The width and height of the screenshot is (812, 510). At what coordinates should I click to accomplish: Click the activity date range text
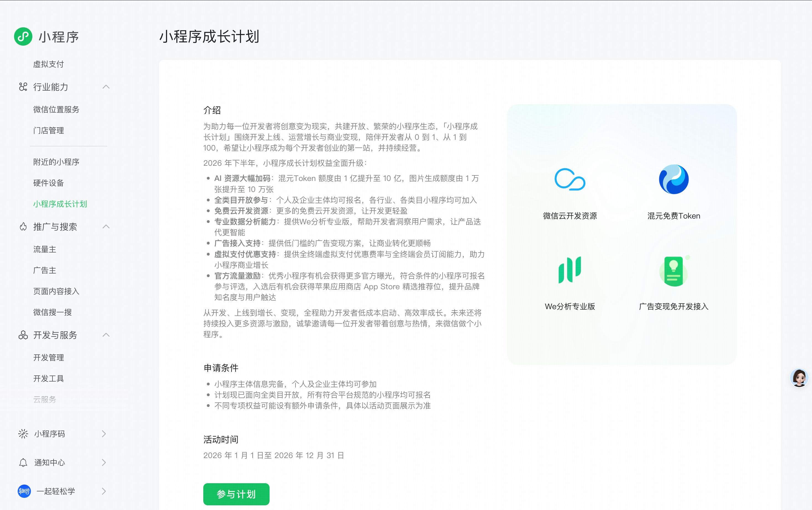[273, 455]
